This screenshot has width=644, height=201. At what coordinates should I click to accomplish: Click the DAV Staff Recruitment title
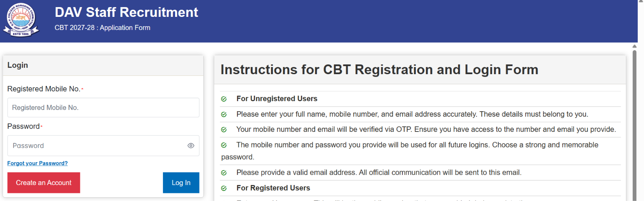126,12
